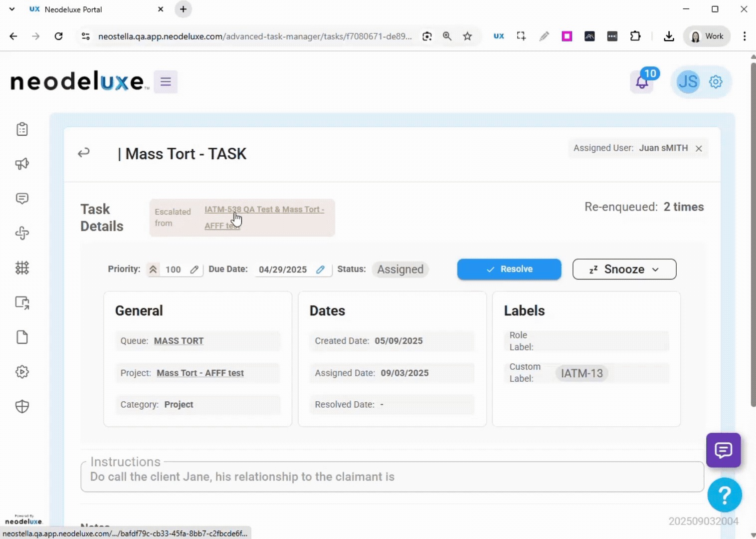Open the clipboard tasks sidebar icon
Viewport: 756px width, 539px height.
(x=22, y=129)
